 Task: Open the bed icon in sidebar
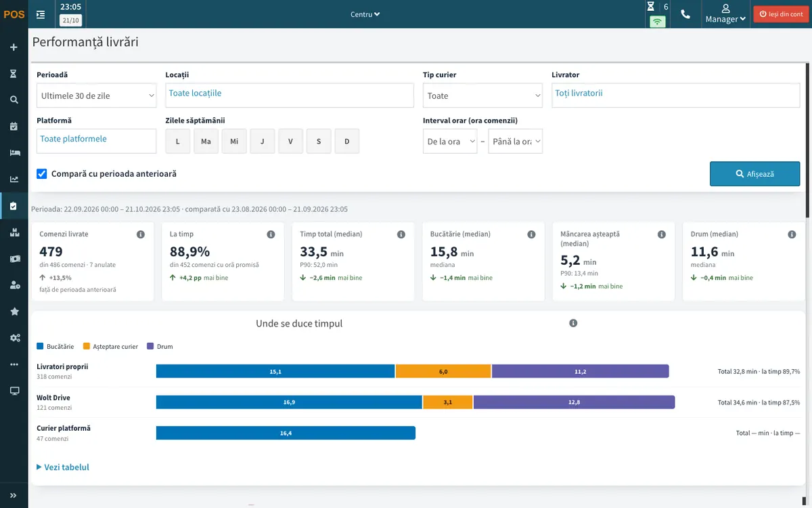14,153
